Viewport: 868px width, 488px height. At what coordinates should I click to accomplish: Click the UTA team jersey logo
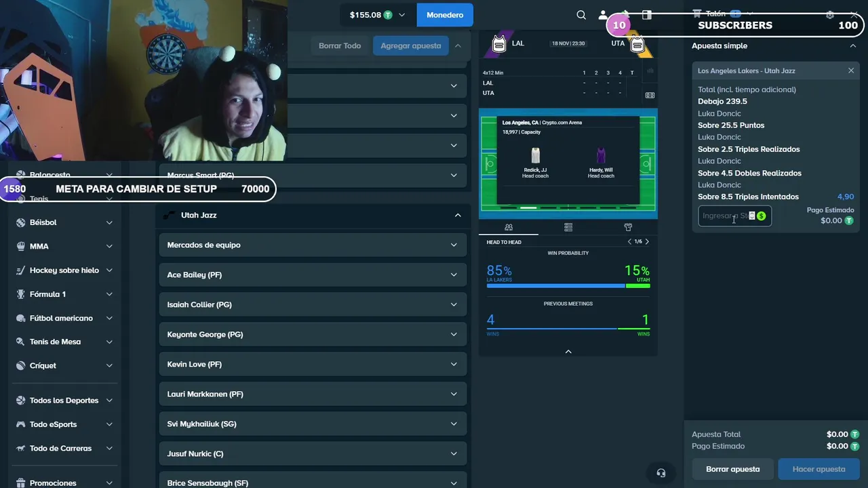(637, 44)
